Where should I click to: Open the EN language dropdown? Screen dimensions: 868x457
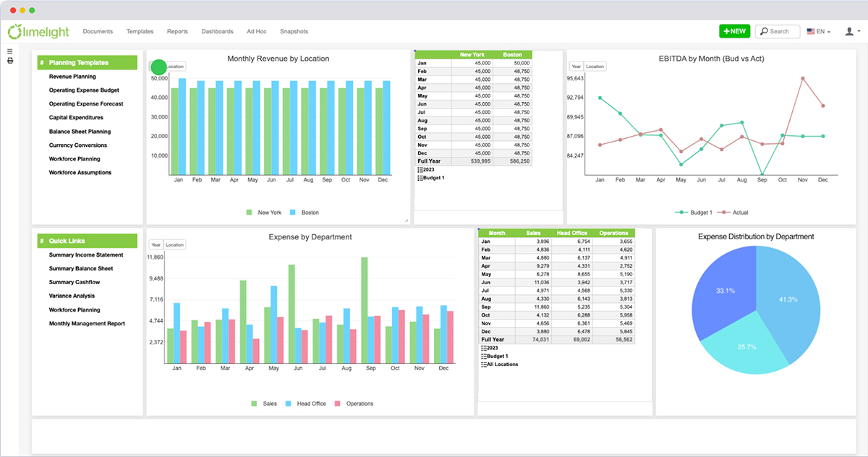(x=819, y=32)
